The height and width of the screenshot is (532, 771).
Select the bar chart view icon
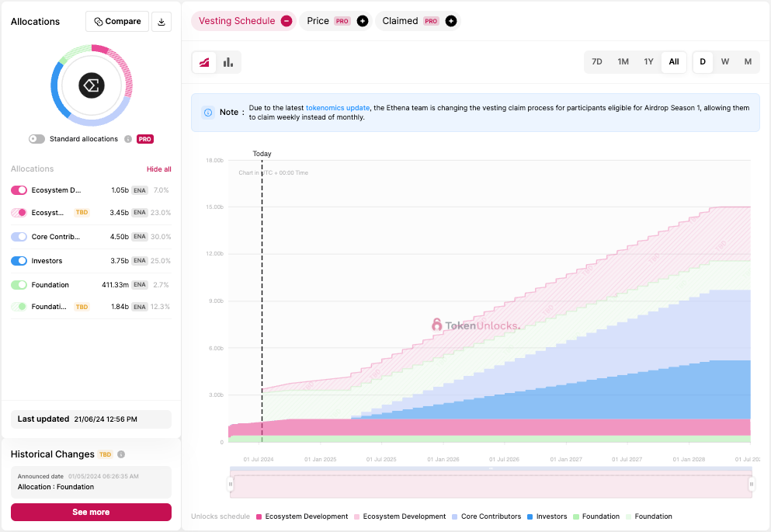[x=228, y=62]
